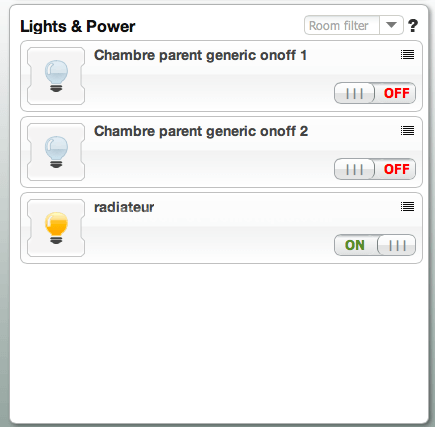The image size is (435, 427).
Task: Click the red OFF label of onoff 2
Action: click(x=396, y=169)
